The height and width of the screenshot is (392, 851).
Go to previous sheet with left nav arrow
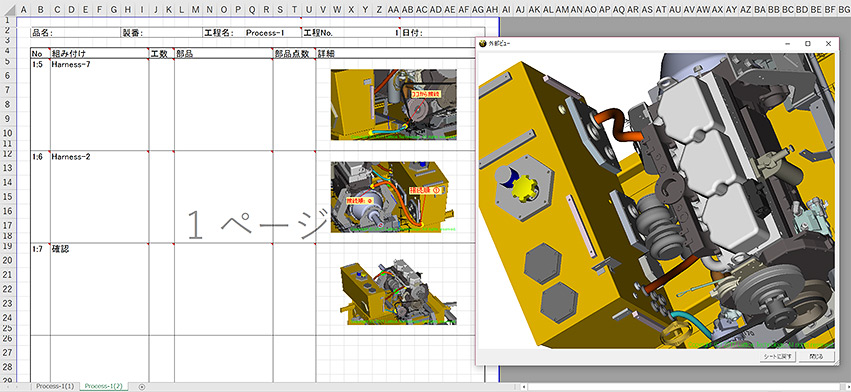click(x=8, y=387)
